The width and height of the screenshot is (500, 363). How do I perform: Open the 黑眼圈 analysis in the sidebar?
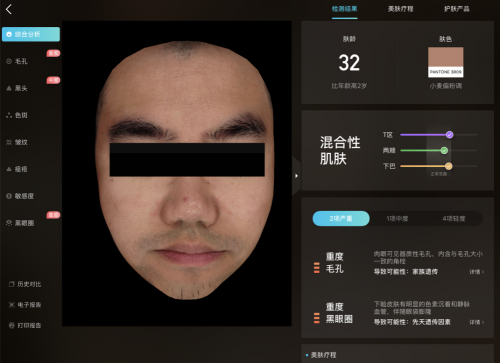tap(20, 223)
